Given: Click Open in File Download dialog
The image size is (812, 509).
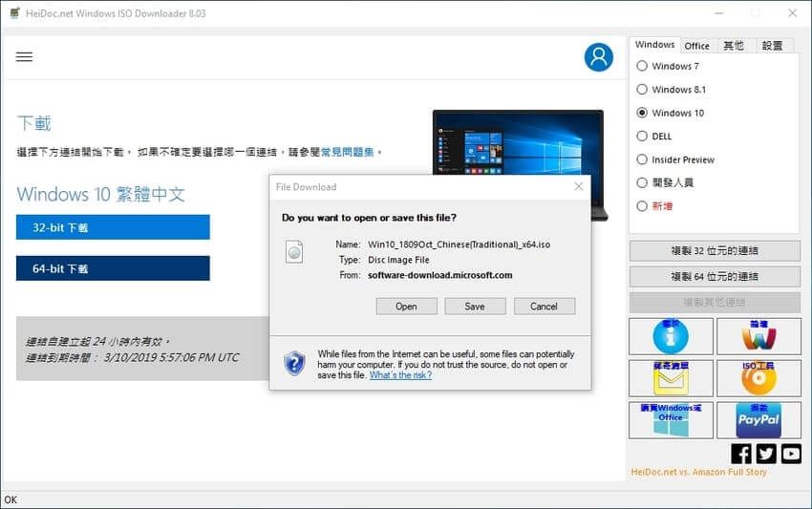Looking at the screenshot, I should click(407, 306).
